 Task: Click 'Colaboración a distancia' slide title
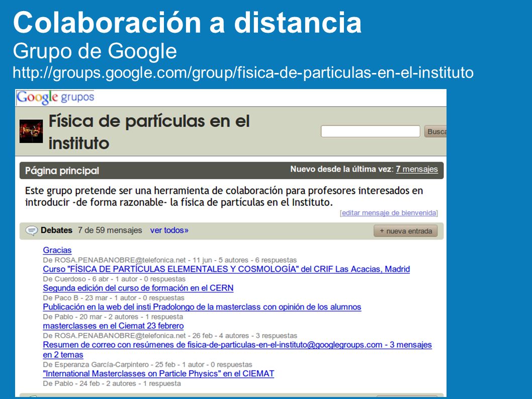(x=187, y=23)
